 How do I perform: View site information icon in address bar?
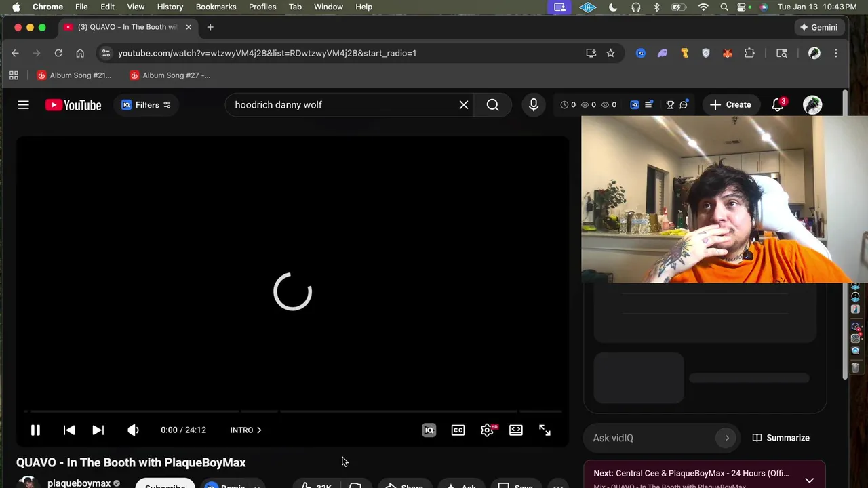[x=104, y=53]
